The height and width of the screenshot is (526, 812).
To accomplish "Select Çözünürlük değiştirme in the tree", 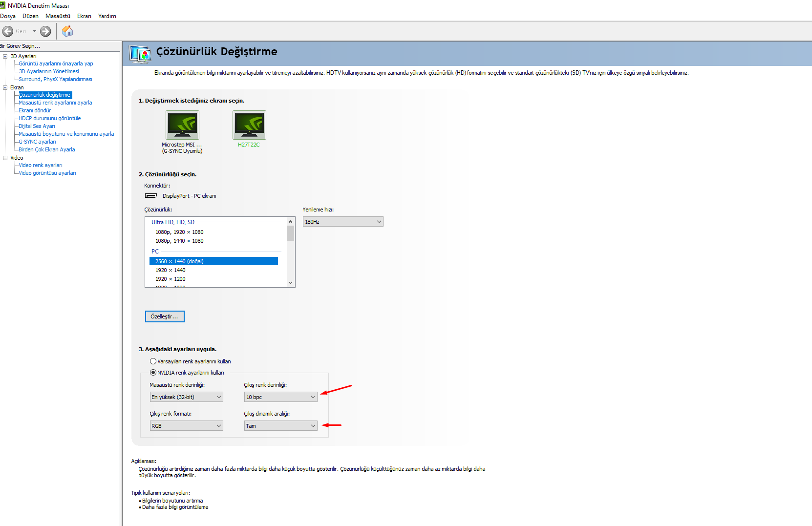I will (x=45, y=95).
